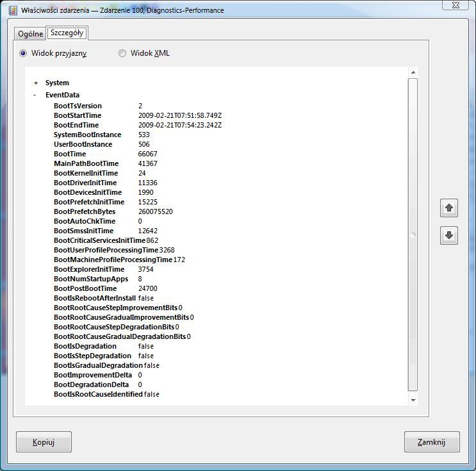476x471 pixels.
Task: Click the BootEndTime value 2009-02-21T07:54:23.242Z
Action: pyautogui.click(x=180, y=125)
